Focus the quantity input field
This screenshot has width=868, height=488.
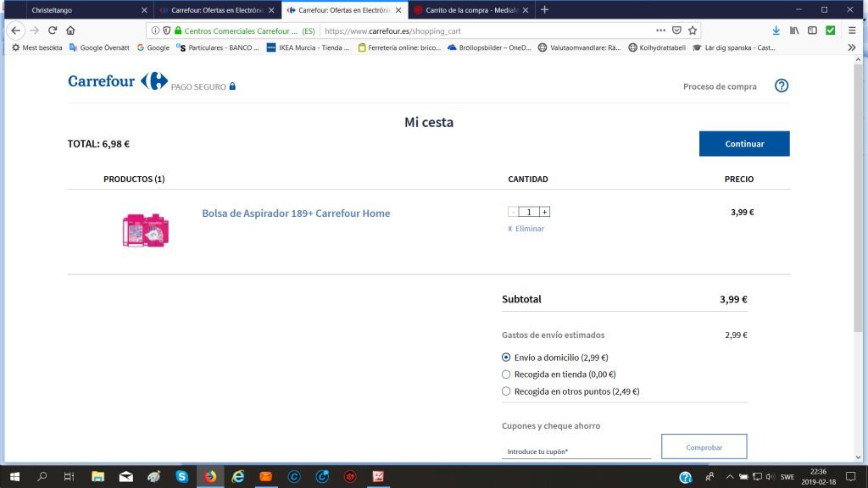pos(529,212)
